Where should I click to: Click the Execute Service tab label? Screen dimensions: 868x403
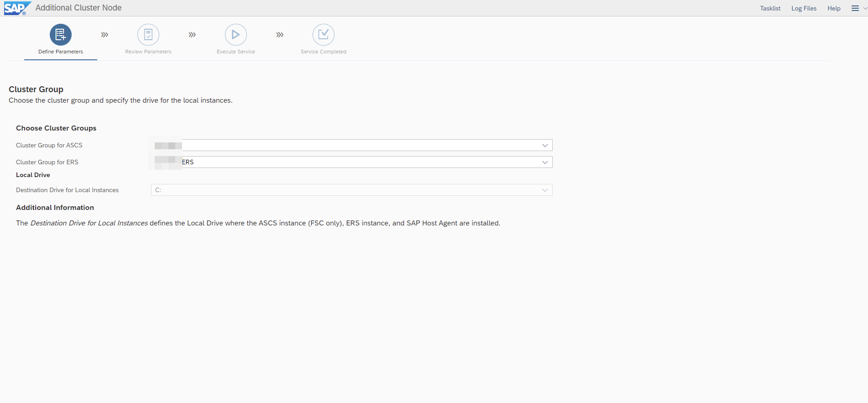[x=236, y=52]
